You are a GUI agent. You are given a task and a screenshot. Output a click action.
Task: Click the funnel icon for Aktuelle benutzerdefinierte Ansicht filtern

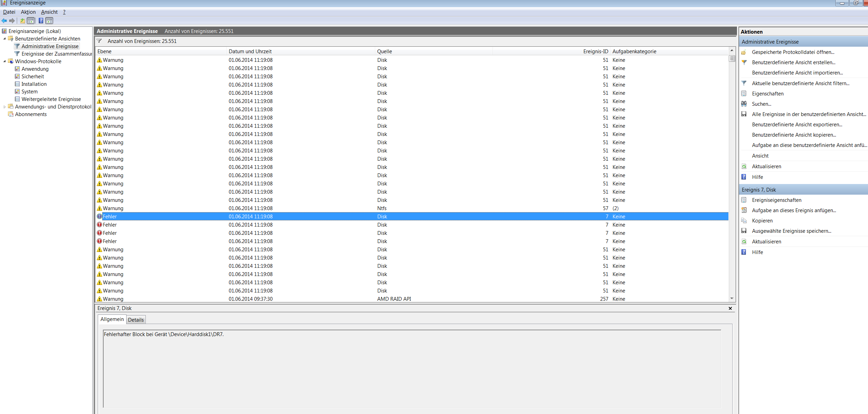pos(744,83)
